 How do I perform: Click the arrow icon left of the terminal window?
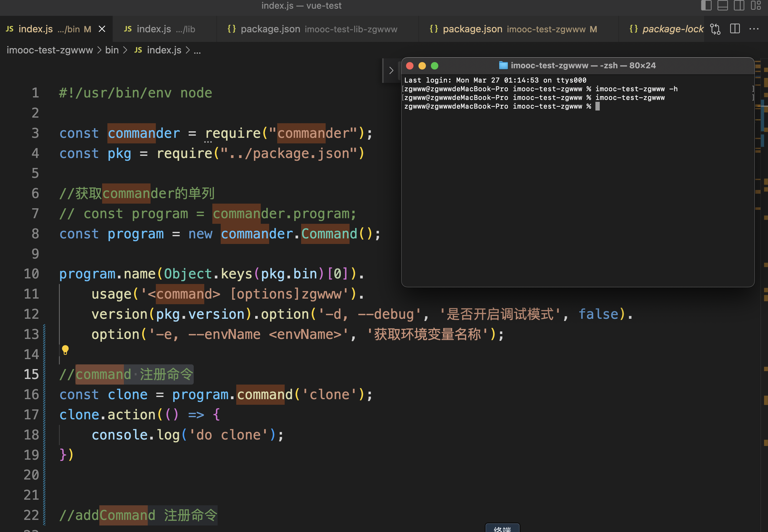[391, 70]
